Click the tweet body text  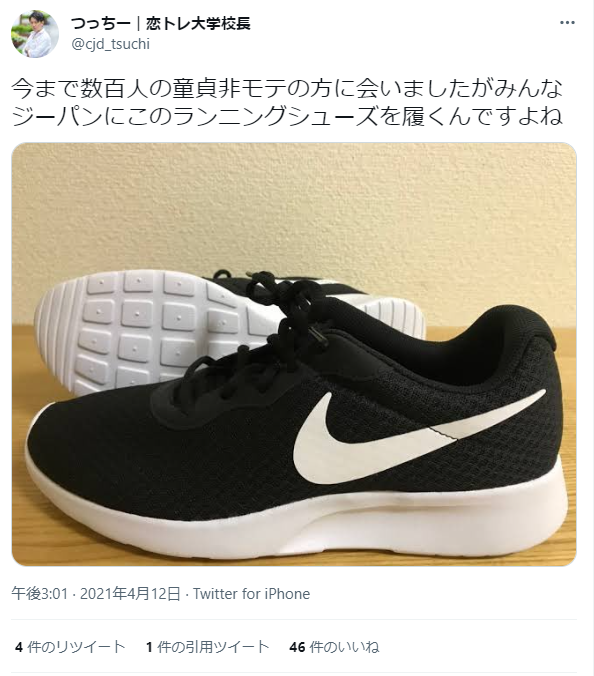point(287,102)
